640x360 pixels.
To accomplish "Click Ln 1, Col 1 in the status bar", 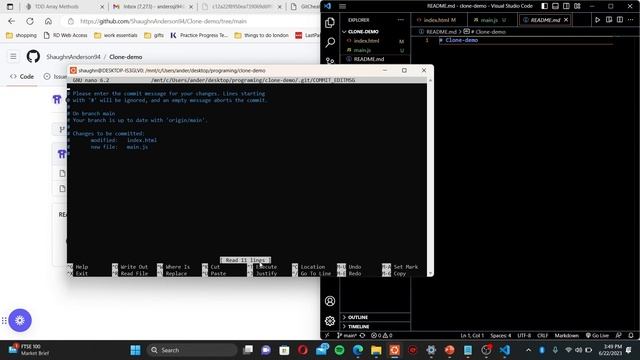I will coord(472,336).
